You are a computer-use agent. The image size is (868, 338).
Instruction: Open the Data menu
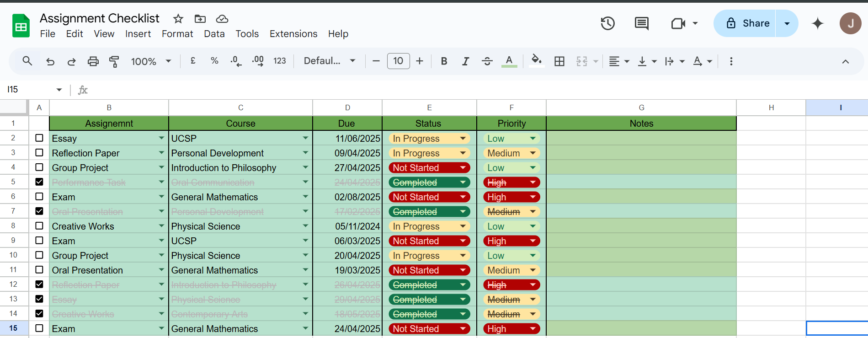tap(214, 34)
